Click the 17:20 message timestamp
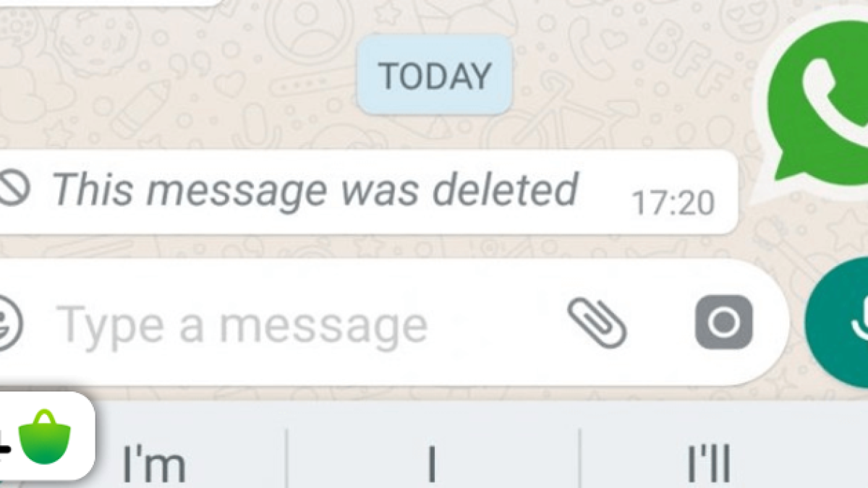Viewport: 868px width, 488px height. (x=673, y=203)
